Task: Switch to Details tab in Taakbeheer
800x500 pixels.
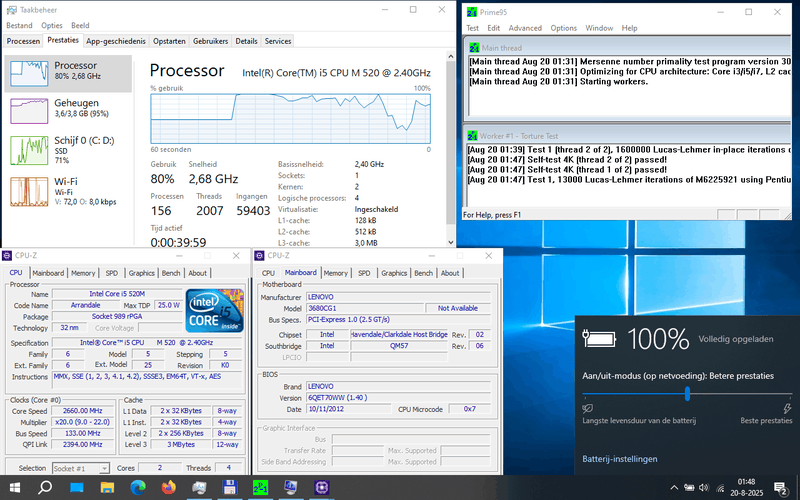Action: [x=246, y=41]
